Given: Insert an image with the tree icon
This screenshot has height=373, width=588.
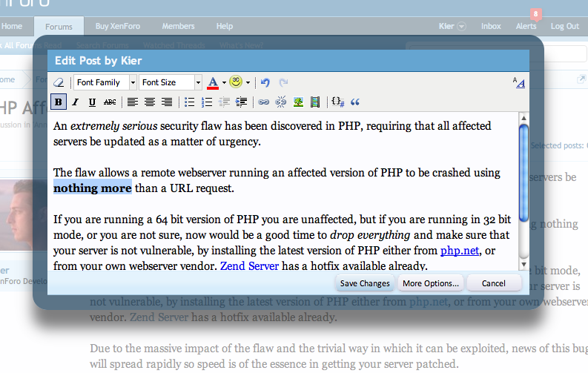Looking at the screenshot, I should point(298,102).
